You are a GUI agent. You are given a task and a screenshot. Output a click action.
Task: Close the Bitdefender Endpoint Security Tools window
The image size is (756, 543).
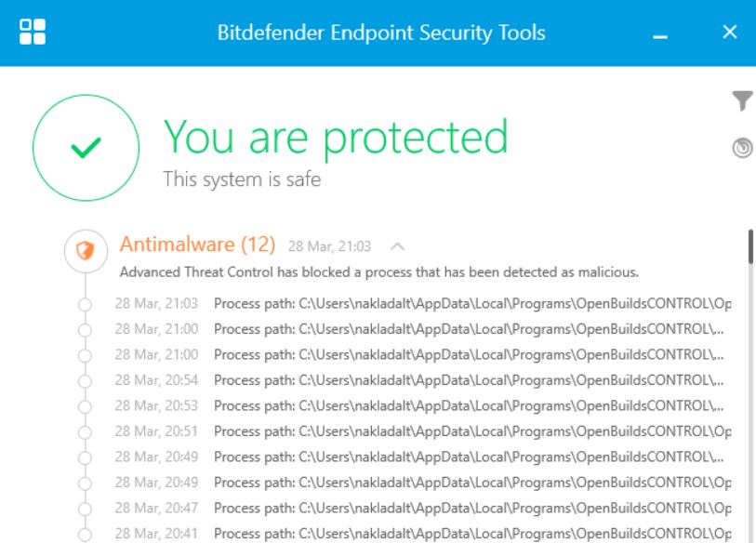point(730,32)
